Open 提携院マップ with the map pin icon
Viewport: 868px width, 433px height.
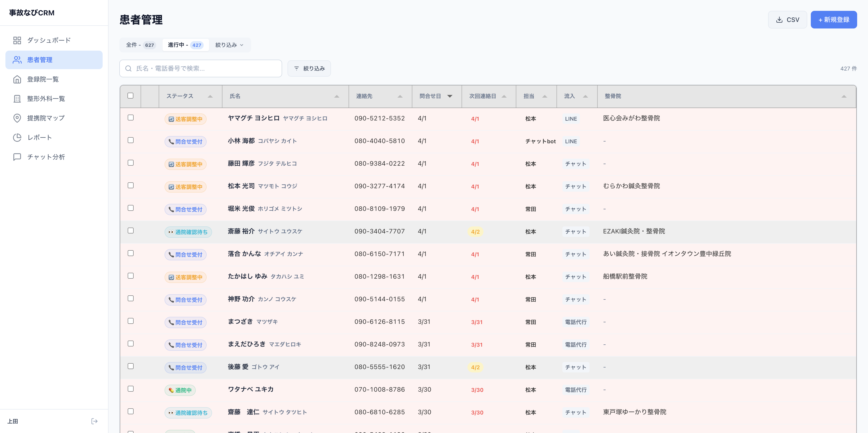[18, 118]
